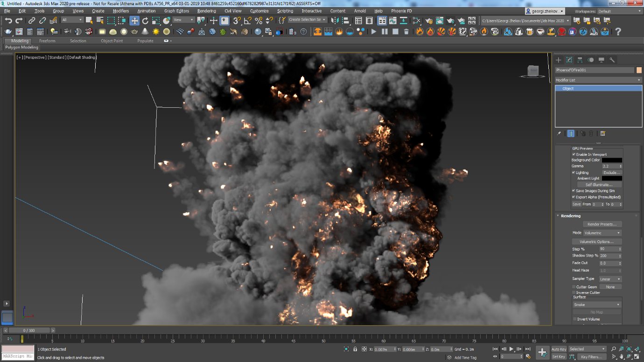Open the rendering Mode Volumetric dropdown
This screenshot has height=362, width=644.
tap(602, 233)
